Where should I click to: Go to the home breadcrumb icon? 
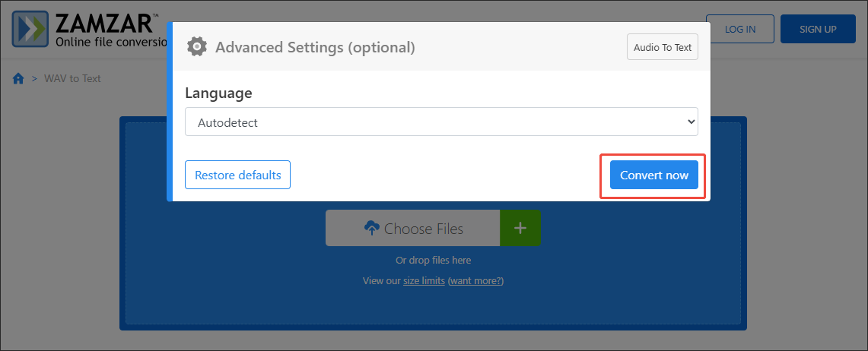pos(18,78)
